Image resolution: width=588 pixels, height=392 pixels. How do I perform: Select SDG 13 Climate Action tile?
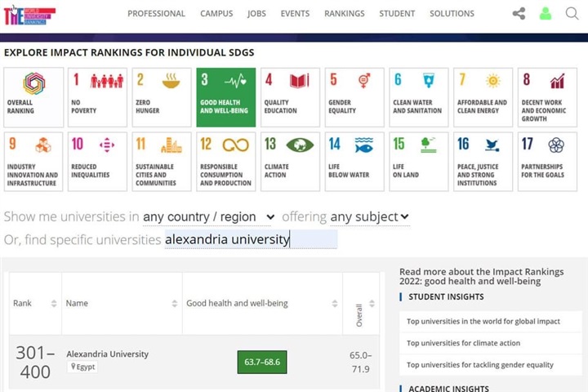click(x=289, y=161)
